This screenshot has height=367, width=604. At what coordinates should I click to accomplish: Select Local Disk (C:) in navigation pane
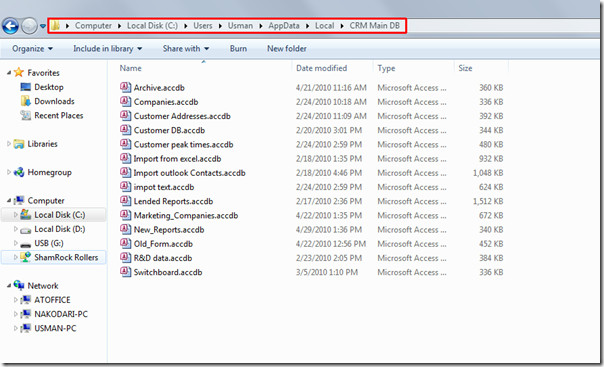coord(59,215)
